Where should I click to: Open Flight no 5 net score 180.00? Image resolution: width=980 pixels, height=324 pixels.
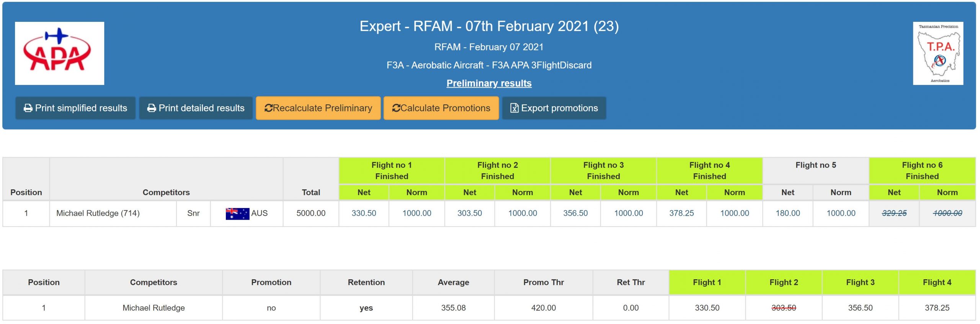(x=787, y=213)
